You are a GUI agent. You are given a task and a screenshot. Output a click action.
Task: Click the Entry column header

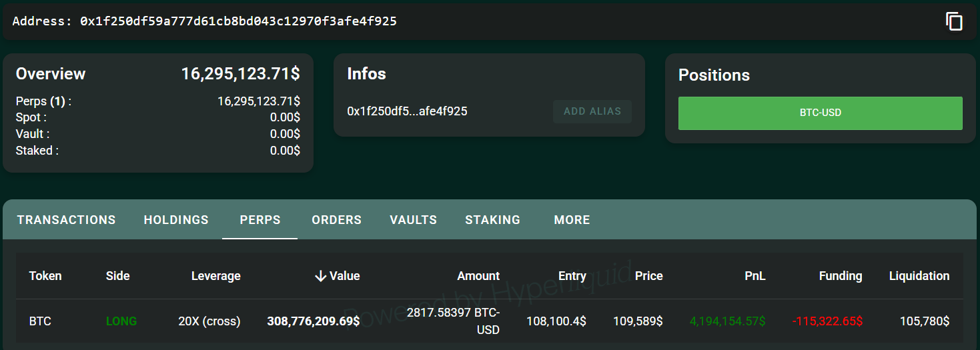[x=572, y=276]
